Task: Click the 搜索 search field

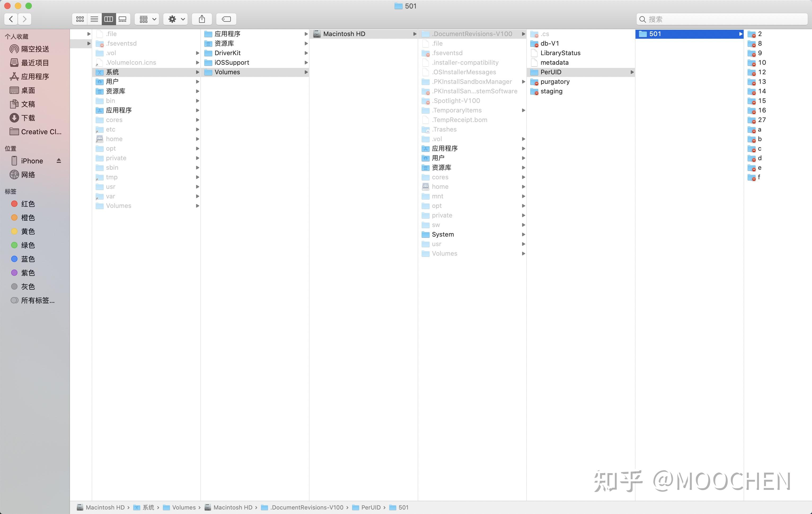Action: point(722,19)
